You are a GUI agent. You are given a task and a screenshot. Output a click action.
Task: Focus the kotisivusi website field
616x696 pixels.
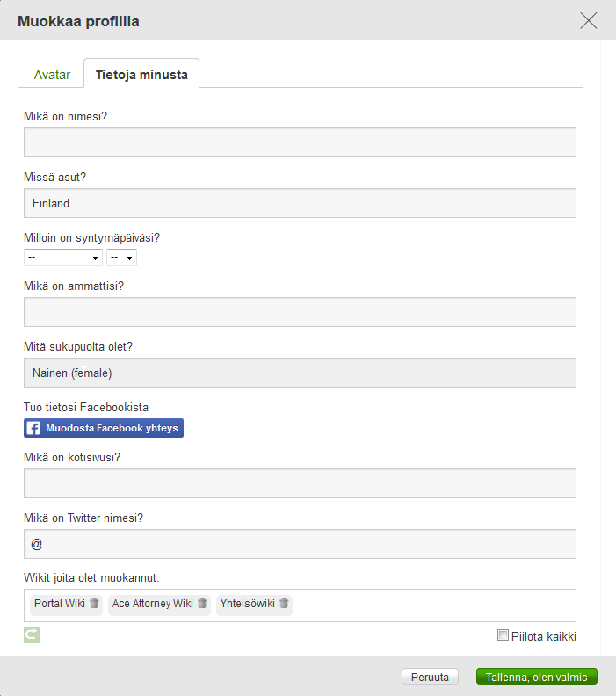coord(300,483)
